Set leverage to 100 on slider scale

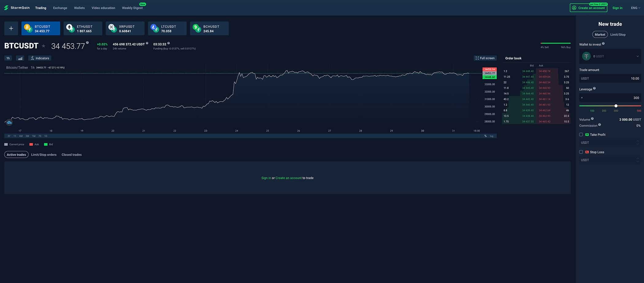pyautogui.click(x=592, y=111)
